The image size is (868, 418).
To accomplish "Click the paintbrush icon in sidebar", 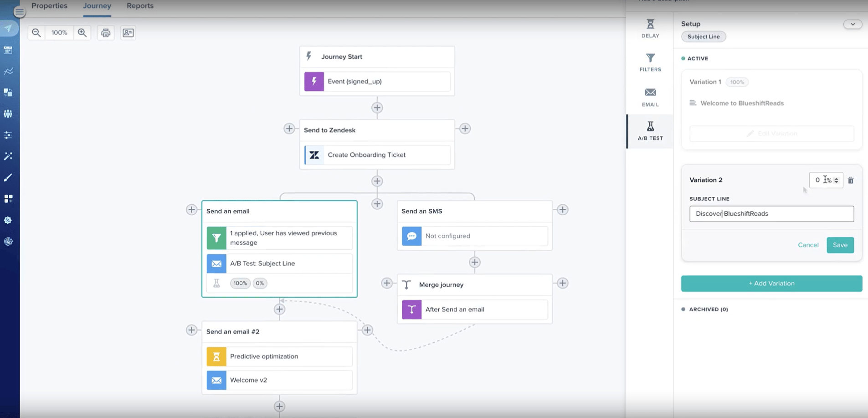I will pyautogui.click(x=8, y=177).
